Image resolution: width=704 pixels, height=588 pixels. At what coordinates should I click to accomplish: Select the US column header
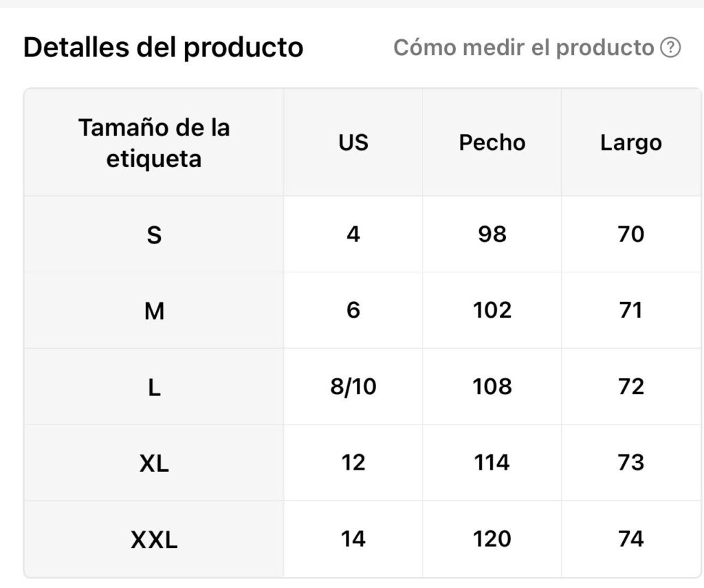pyautogui.click(x=353, y=143)
